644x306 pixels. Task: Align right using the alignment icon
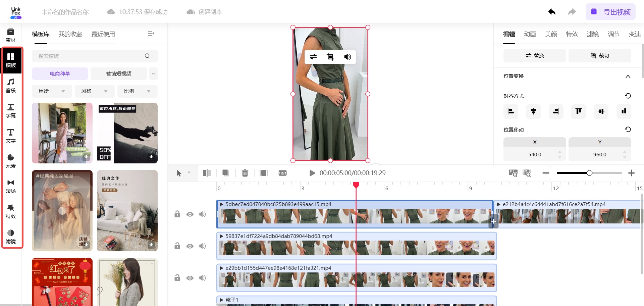[x=556, y=111]
